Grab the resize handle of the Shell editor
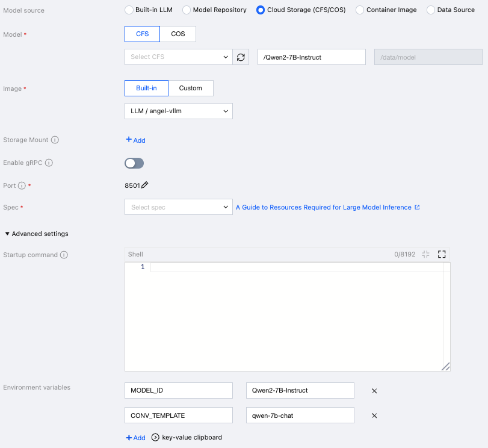This screenshot has width=488, height=448. (x=446, y=366)
